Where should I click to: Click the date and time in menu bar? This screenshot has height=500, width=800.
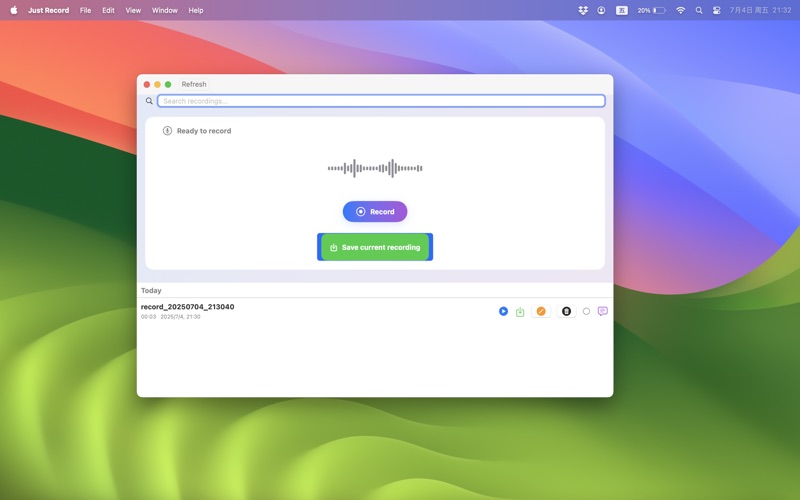[x=760, y=10]
